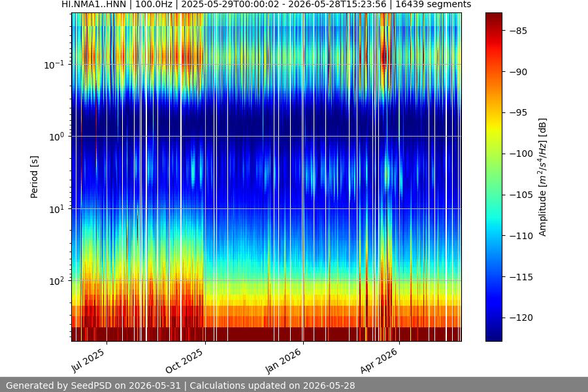This screenshot has width=588, height=392.
Task: Click the 'Generated by SeedPSD' footer text
Action: [180, 385]
